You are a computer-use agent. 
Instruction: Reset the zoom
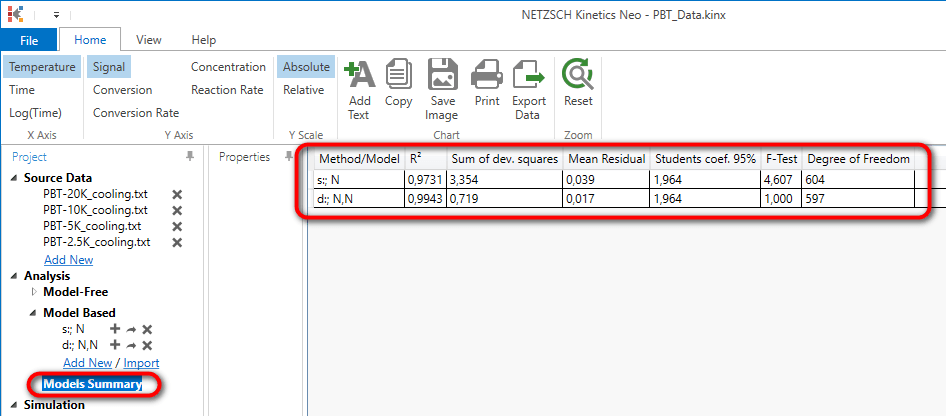point(578,84)
